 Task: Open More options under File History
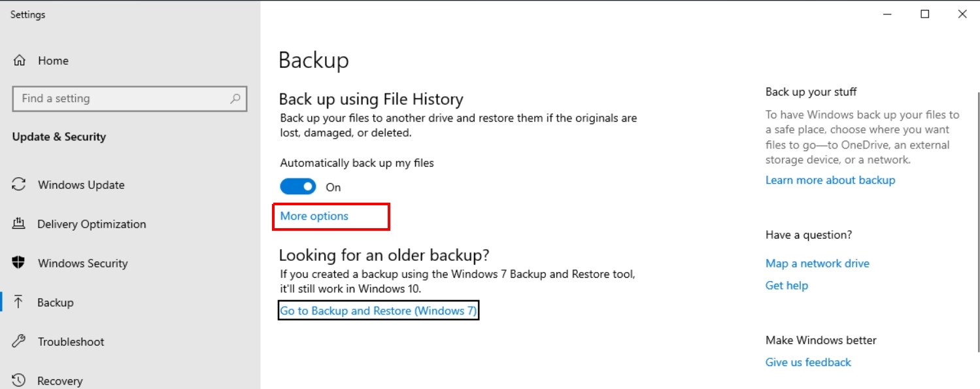[x=314, y=216]
